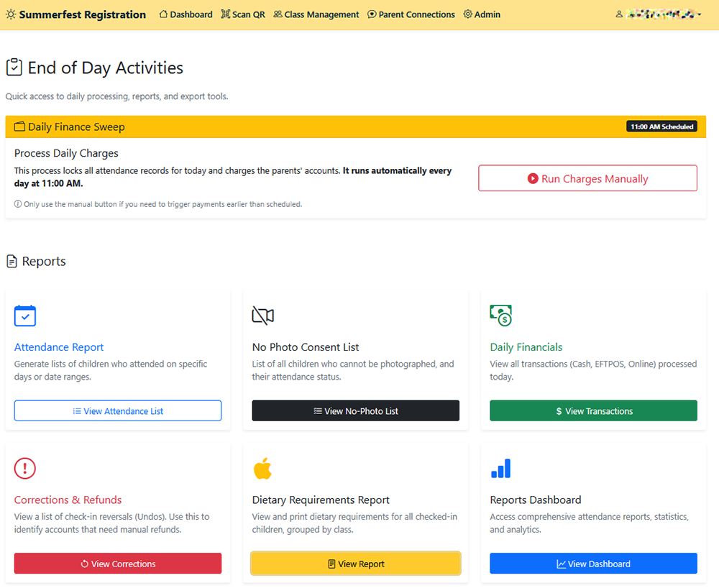Click the red View Corrections button
Viewport: 719px width, 588px height.
118,564
